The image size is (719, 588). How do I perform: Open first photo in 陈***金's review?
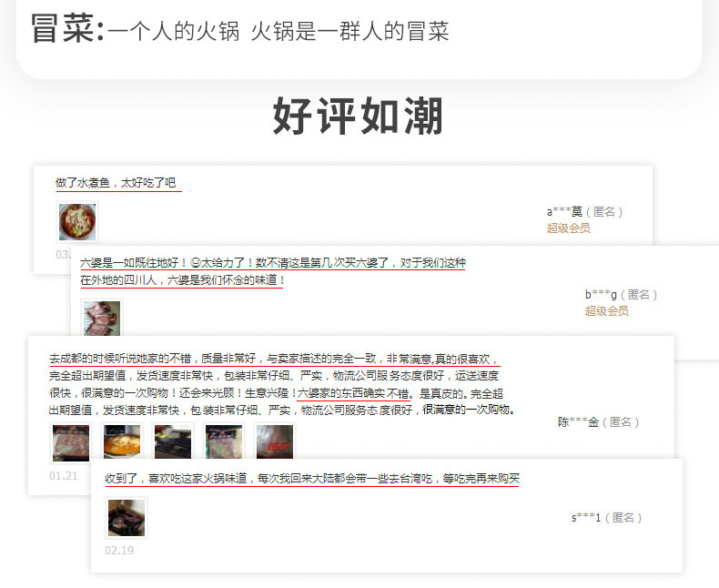click(x=71, y=442)
